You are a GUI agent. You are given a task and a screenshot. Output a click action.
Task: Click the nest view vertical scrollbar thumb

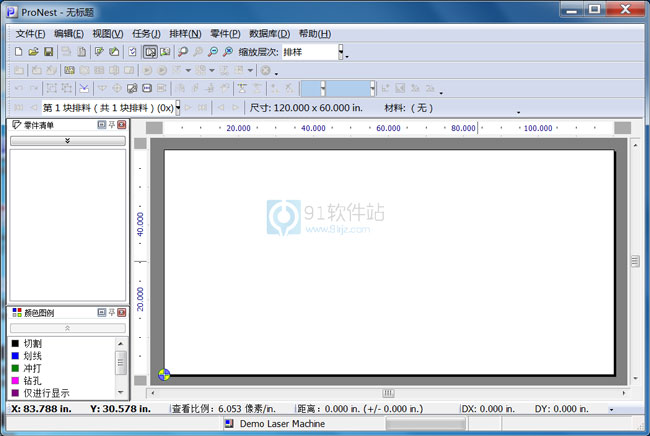point(635,261)
